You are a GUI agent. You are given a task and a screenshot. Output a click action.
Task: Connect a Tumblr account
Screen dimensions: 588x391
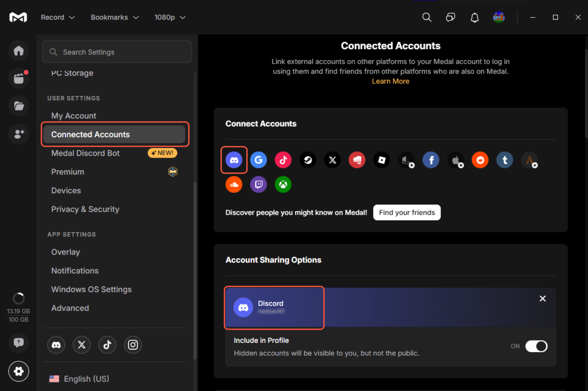click(505, 160)
